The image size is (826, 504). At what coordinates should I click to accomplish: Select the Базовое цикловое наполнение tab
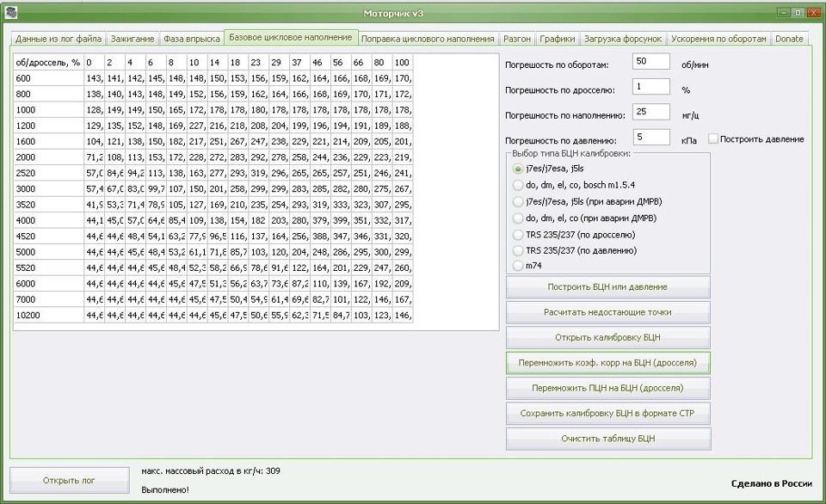tap(291, 37)
